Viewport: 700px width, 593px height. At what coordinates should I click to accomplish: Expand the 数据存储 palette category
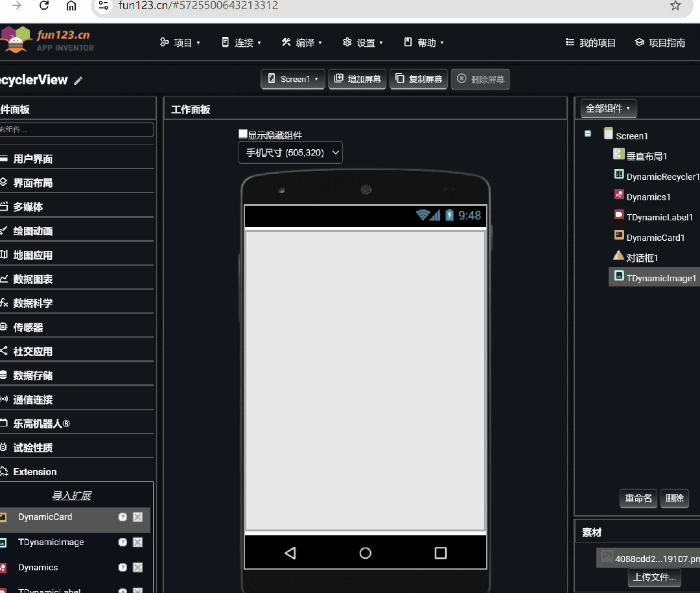(76, 375)
